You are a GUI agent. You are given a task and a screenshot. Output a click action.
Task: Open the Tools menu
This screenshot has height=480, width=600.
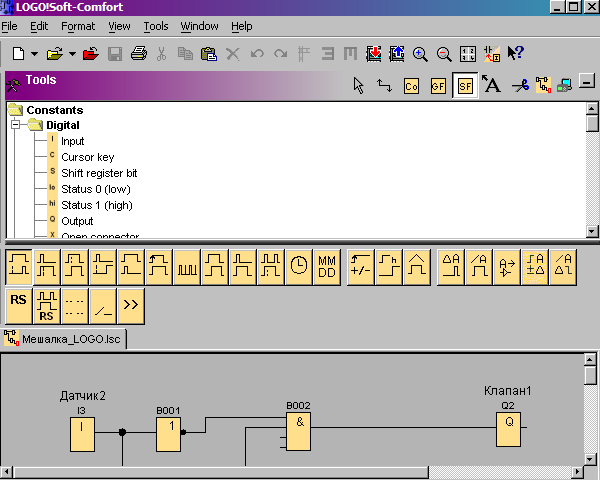[x=156, y=26]
